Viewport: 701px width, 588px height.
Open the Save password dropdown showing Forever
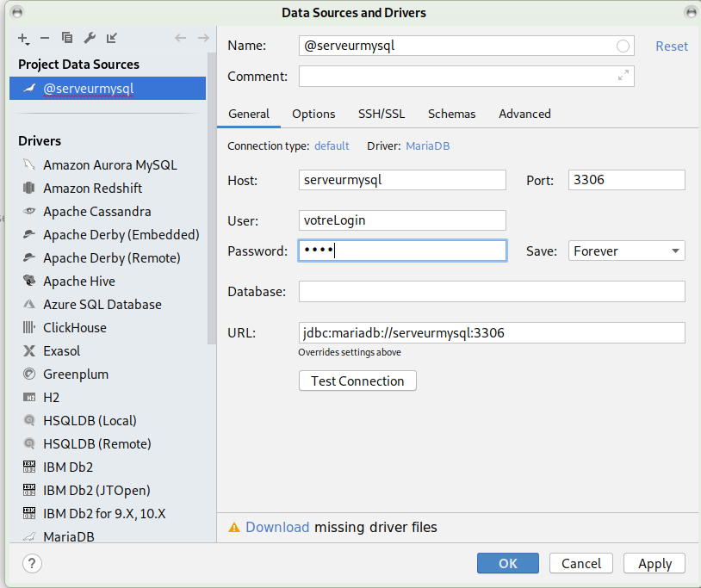click(x=626, y=251)
